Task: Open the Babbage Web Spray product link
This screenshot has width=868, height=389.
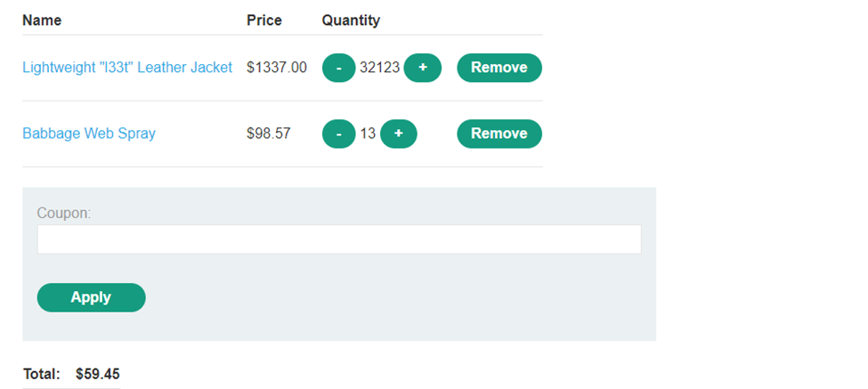Action: pyautogui.click(x=89, y=134)
